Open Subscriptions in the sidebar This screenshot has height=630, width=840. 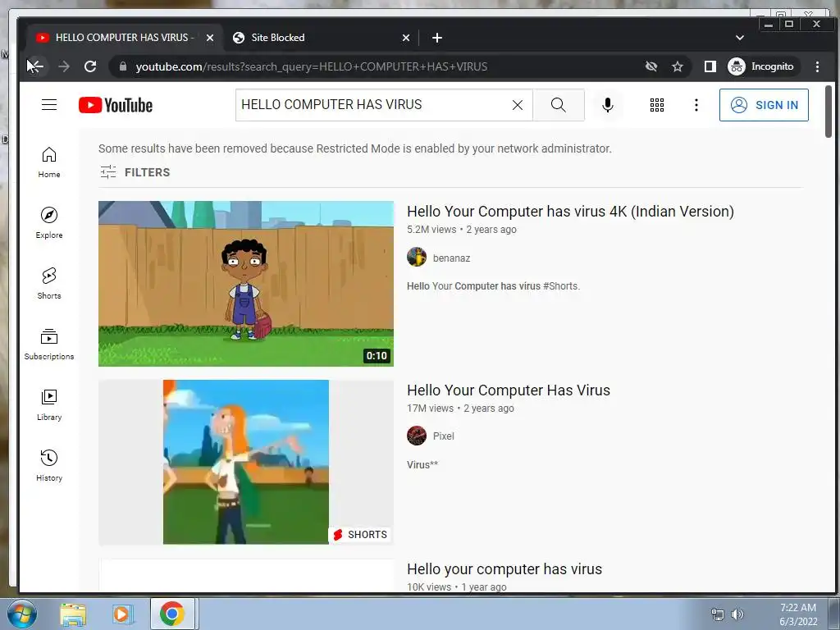[49, 344]
